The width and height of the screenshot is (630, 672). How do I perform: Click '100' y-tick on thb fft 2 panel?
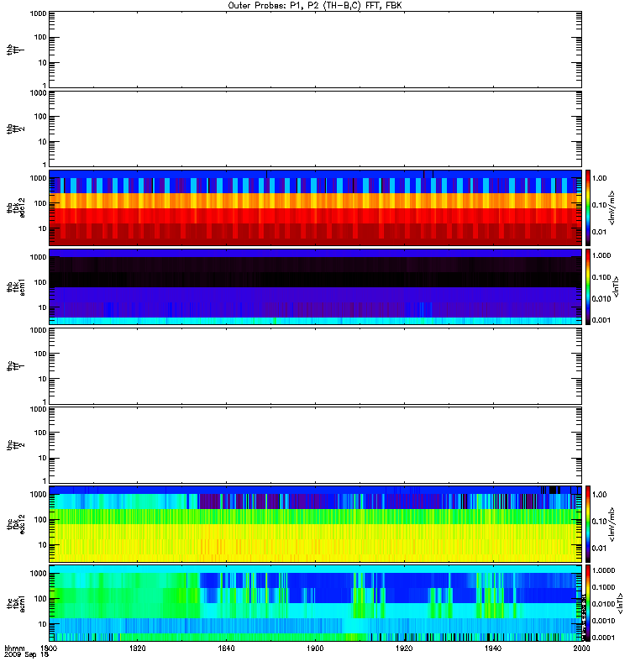point(40,117)
